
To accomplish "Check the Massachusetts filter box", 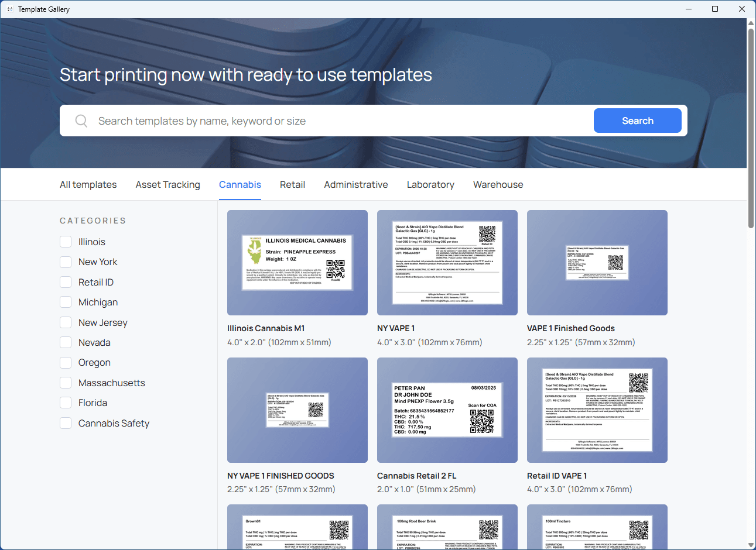I will (66, 383).
